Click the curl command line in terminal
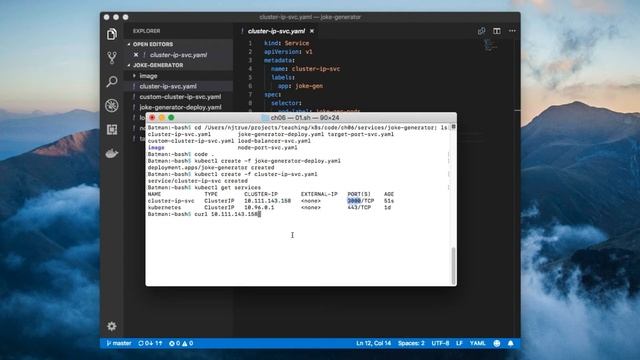The image size is (640, 360). point(204,214)
